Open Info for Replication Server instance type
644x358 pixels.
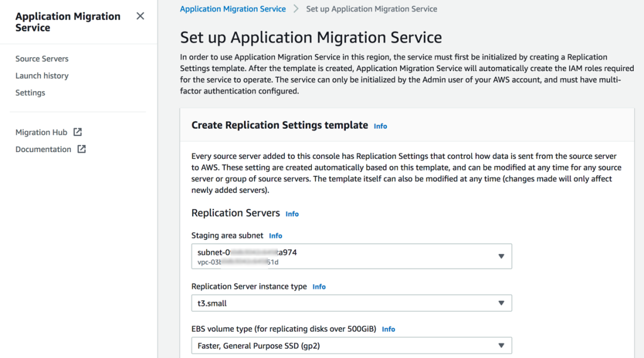[319, 287]
